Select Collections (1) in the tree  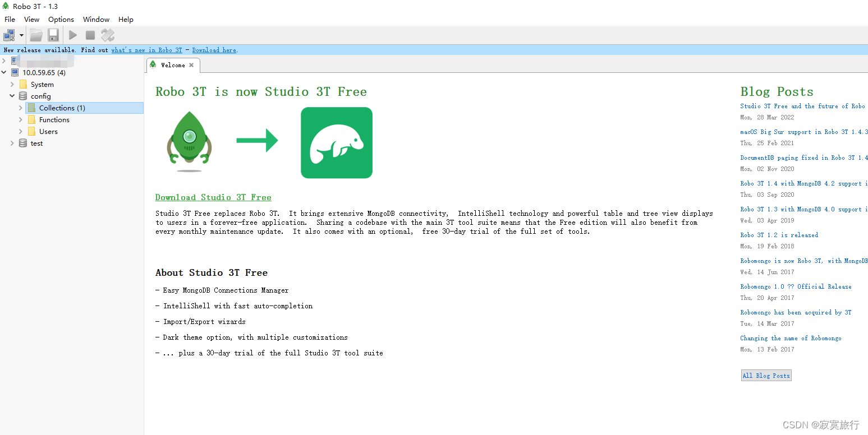click(62, 108)
